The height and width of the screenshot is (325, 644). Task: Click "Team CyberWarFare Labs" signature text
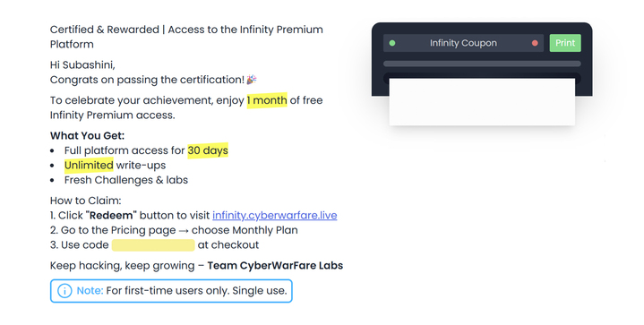(x=275, y=266)
